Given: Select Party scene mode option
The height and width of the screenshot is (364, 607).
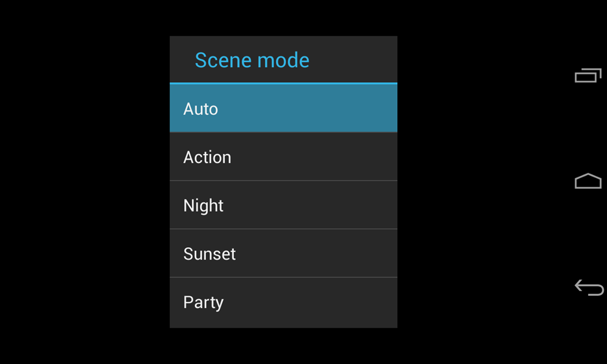Looking at the screenshot, I should [x=283, y=302].
